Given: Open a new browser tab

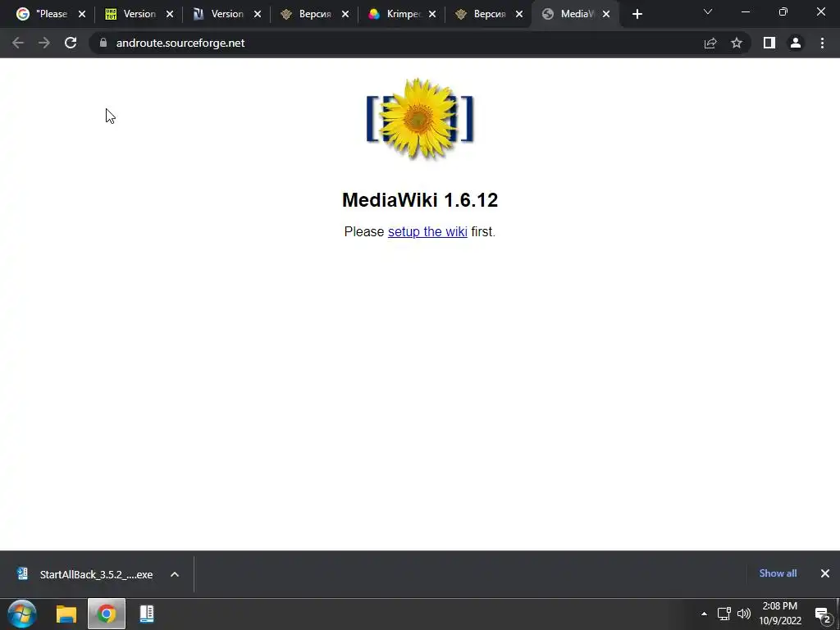Looking at the screenshot, I should 637,15.
